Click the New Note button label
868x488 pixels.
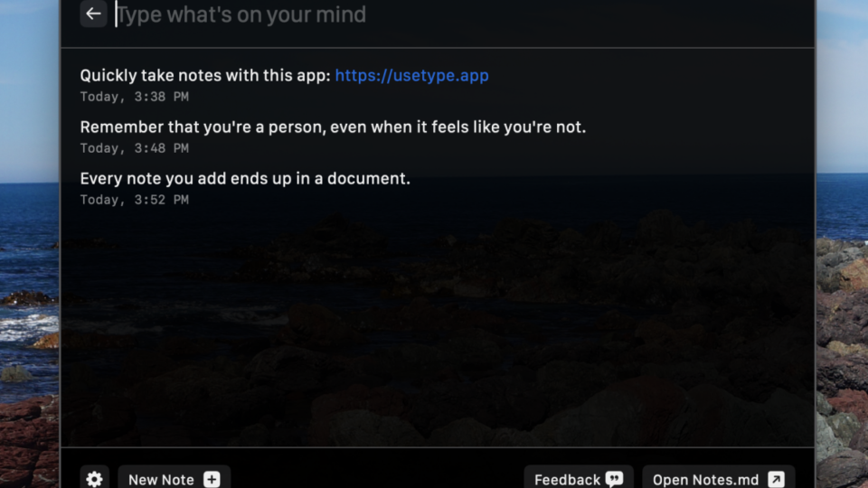click(161, 480)
